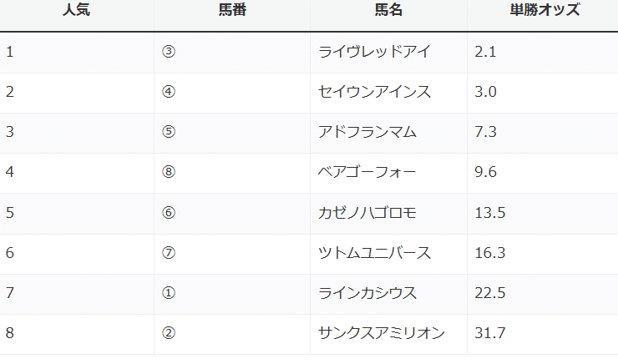Image resolution: width=618 pixels, height=364 pixels.
Task: Click horse name サンクスアミリオン
Action: (381, 333)
